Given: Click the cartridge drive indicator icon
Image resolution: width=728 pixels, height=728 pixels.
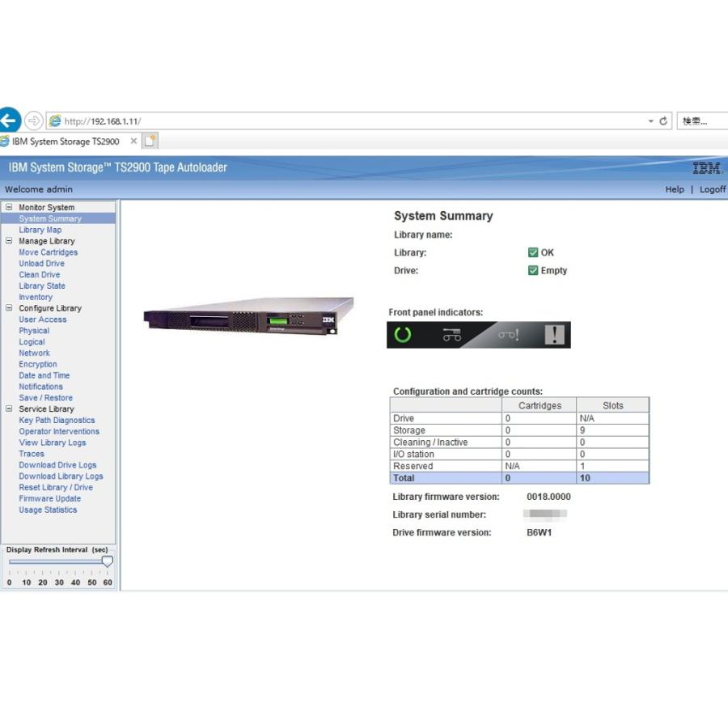Looking at the screenshot, I should tap(451, 335).
